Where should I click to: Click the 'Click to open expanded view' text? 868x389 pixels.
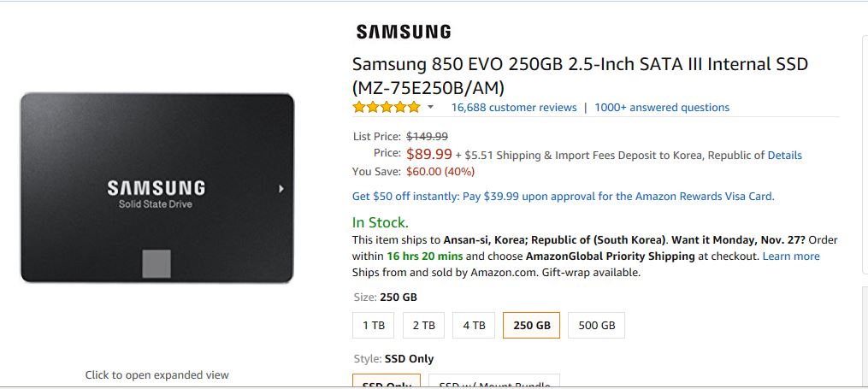(x=157, y=375)
